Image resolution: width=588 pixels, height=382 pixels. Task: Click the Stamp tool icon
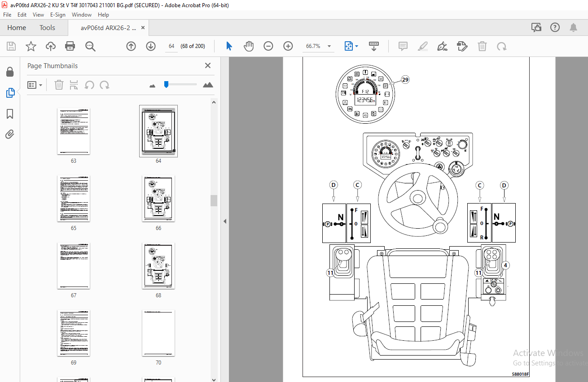tap(462, 46)
